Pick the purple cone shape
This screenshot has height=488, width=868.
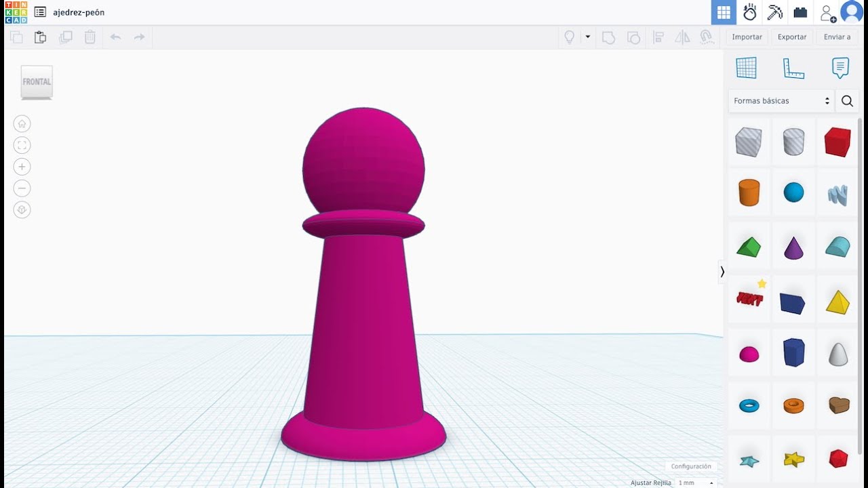tap(793, 247)
